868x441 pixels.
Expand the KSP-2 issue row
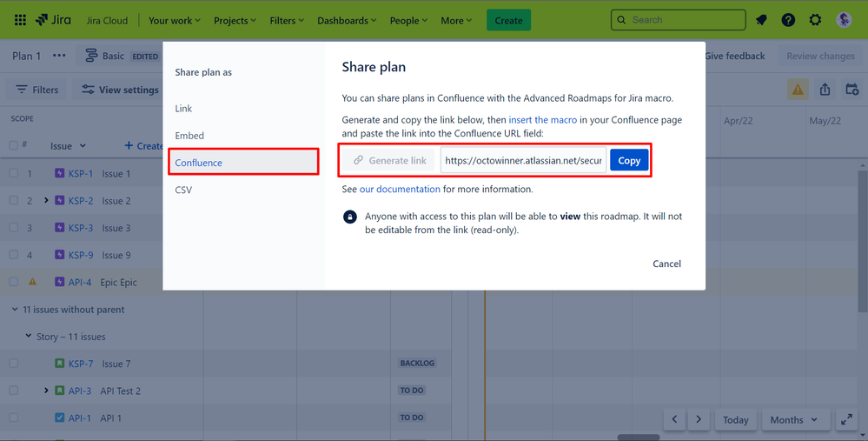click(47, 201)
